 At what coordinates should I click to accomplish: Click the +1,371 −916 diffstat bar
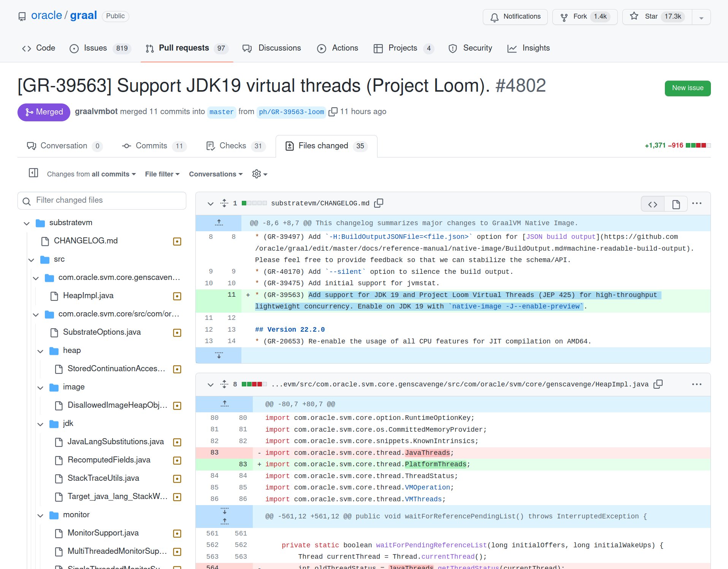point(678,146)
